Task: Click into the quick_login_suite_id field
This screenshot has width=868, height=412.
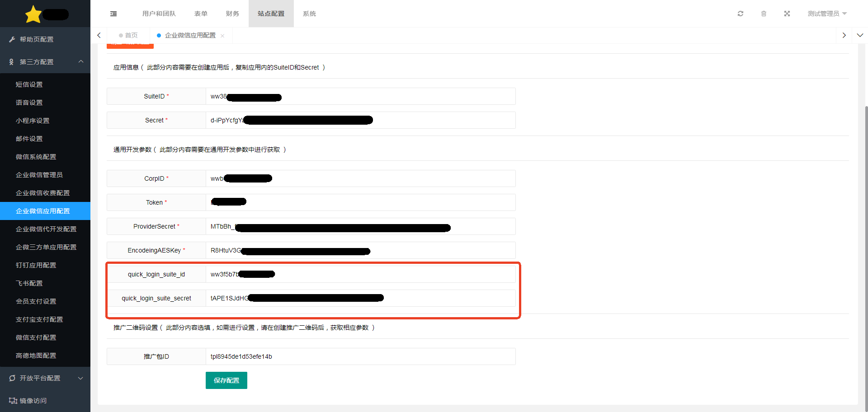Action: 393,274
